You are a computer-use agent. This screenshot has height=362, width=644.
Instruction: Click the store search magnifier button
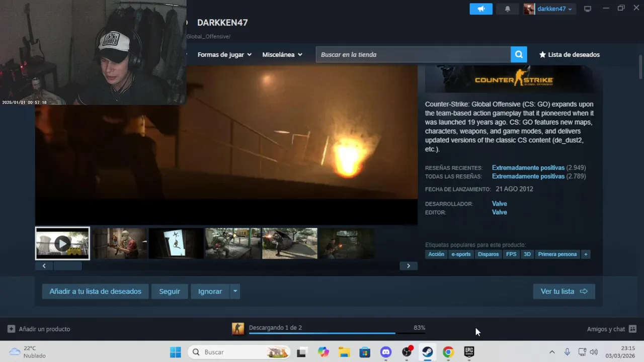[x=519, y=54]
